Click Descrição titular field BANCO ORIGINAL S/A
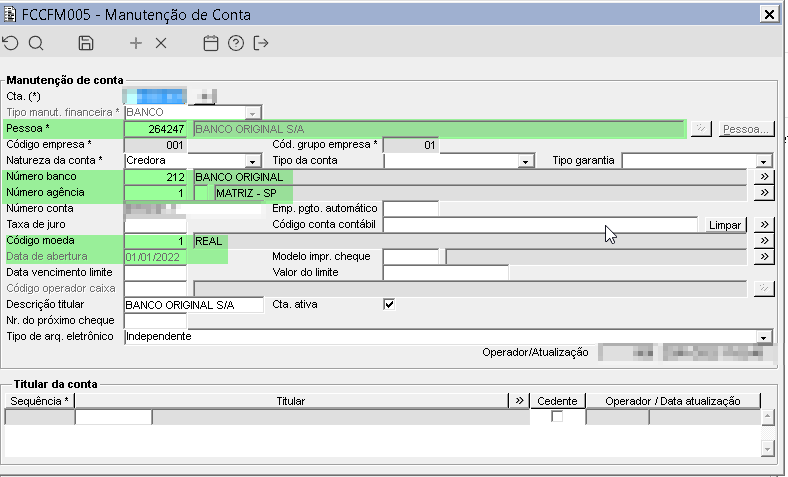This screenshot has height=477, width=788. 193,305
